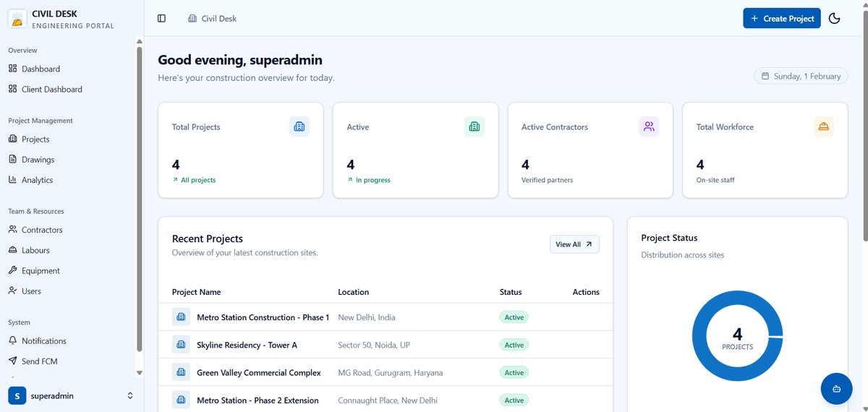The image size is (868, 412).
Task: Select Metro Station - Phase 2 Extension name
Action: pos(258,400)
